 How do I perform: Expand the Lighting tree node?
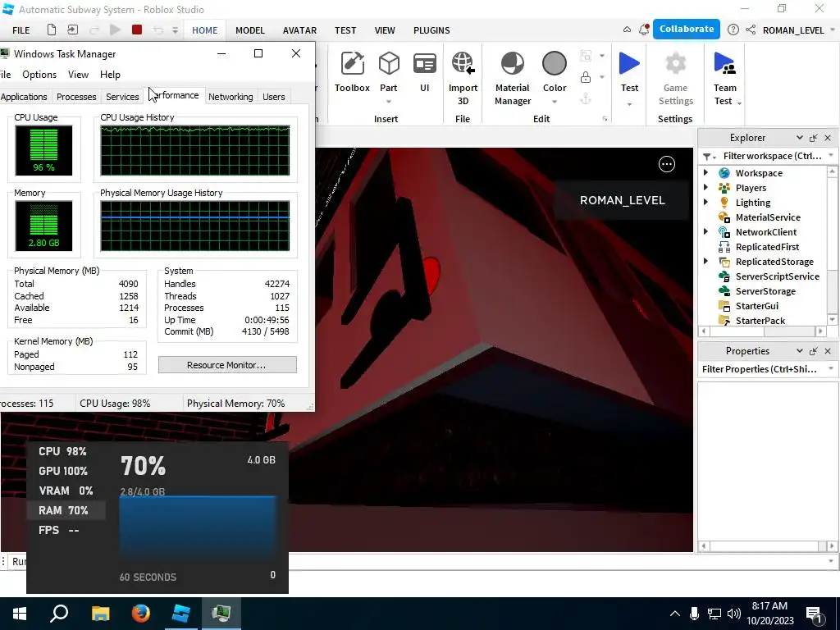[x=706, y=202]
